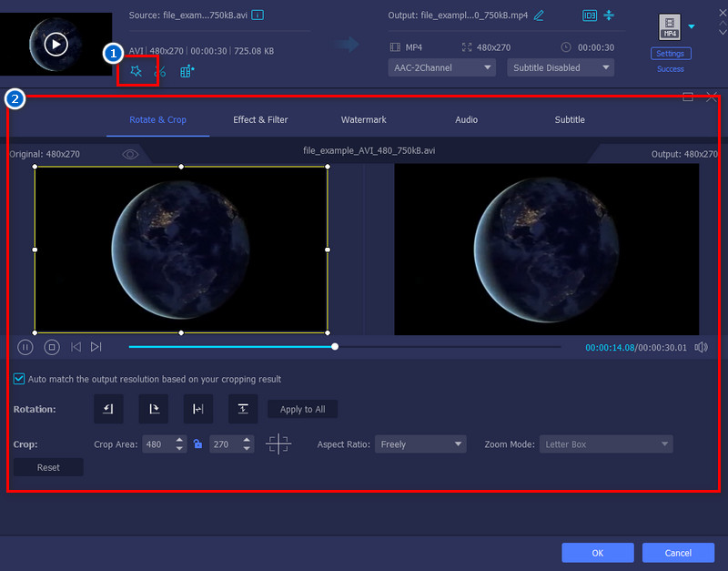The image size is (728, 571).
Task: Click the pencil icon to rename output
Action: coord(539,15)
